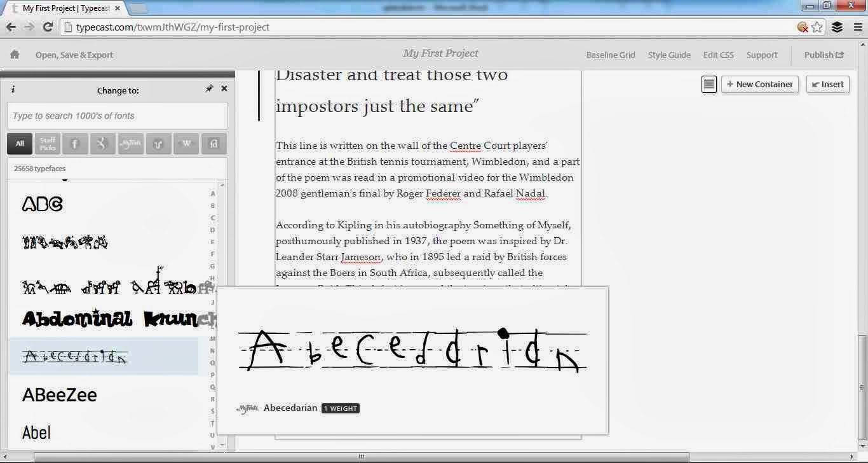Click the font search field

tap(118, 116)
